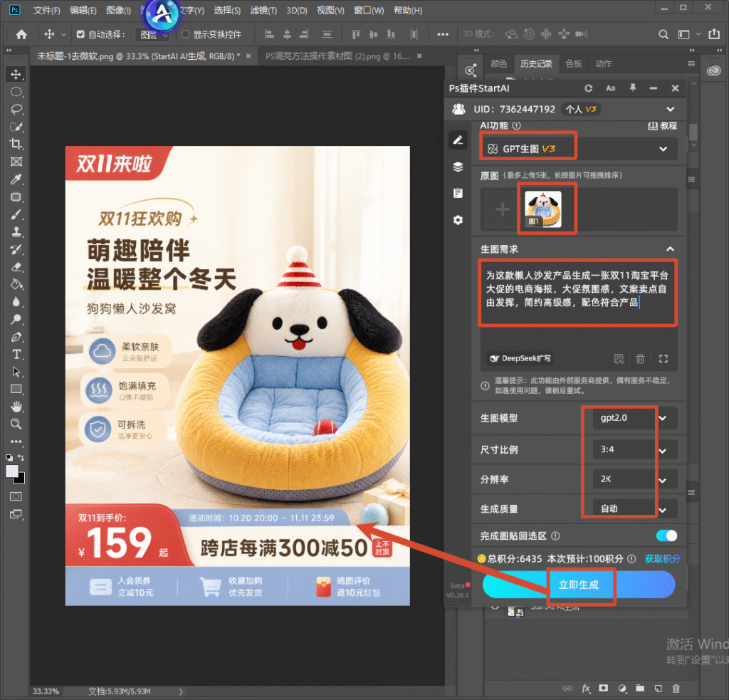Select the Frame tool
Screen dimensions: 729x700
click(x=16, y=162)
